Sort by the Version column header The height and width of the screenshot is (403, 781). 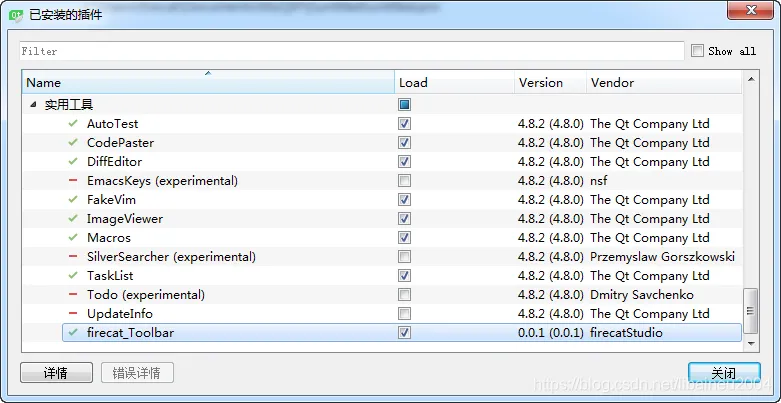pyautogui.click(x=550, y=82)
